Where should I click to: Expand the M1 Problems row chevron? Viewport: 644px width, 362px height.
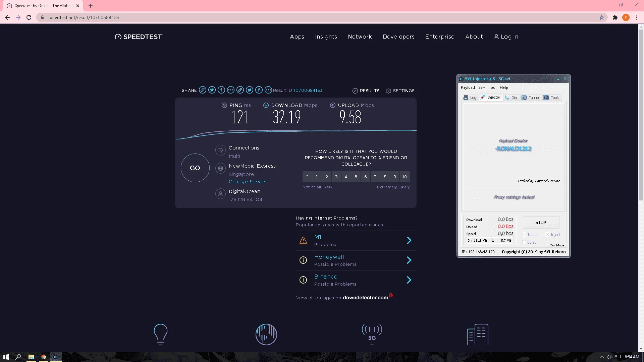(409, 240)
